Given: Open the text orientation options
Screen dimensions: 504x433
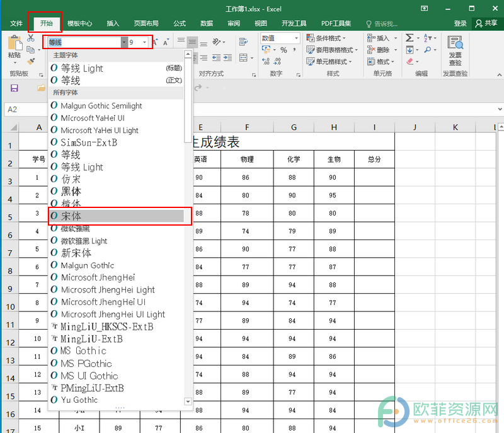Looking at the screenshot, I should pos(219,42).
